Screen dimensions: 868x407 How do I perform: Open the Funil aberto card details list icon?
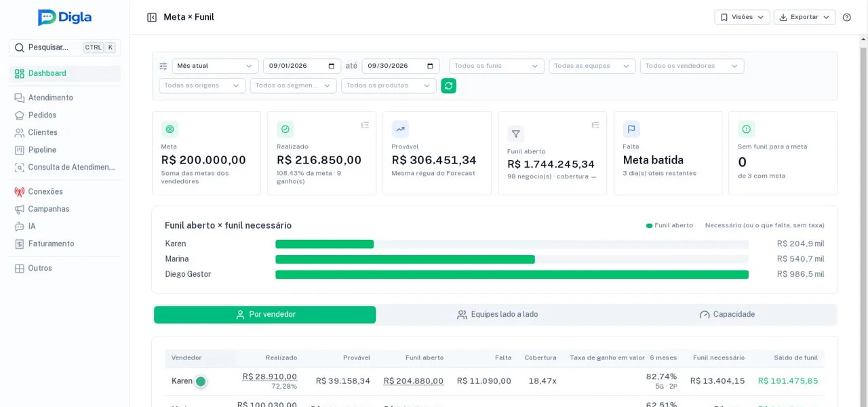(x=595, y=125)
